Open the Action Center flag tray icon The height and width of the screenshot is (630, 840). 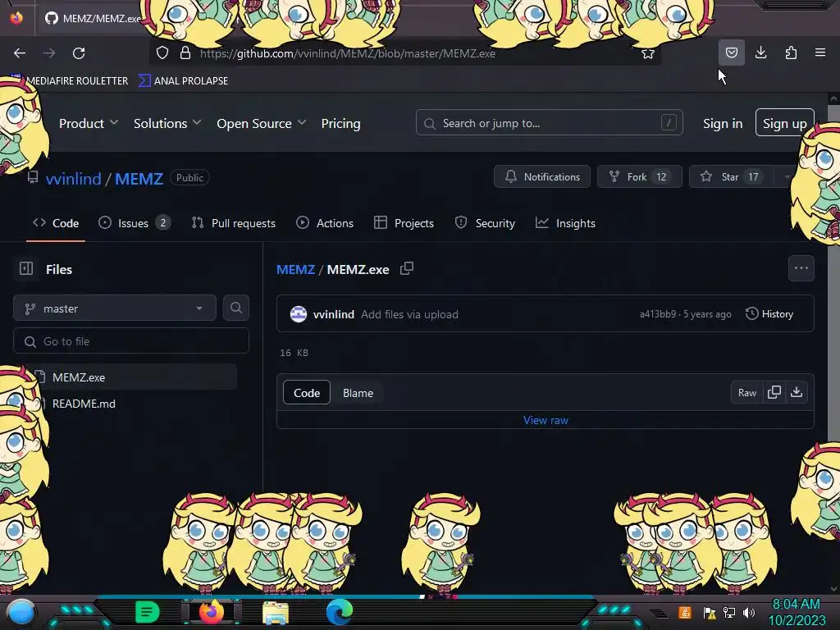[710, 612]
